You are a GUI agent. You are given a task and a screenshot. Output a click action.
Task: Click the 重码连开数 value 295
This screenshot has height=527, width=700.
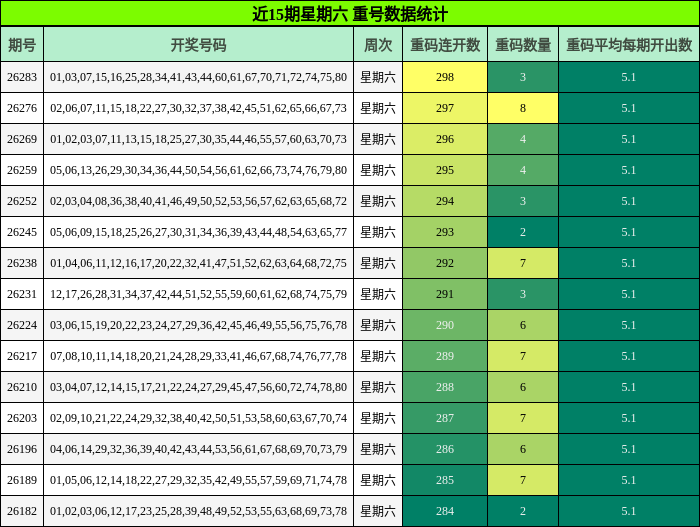(x=445, y=170)
